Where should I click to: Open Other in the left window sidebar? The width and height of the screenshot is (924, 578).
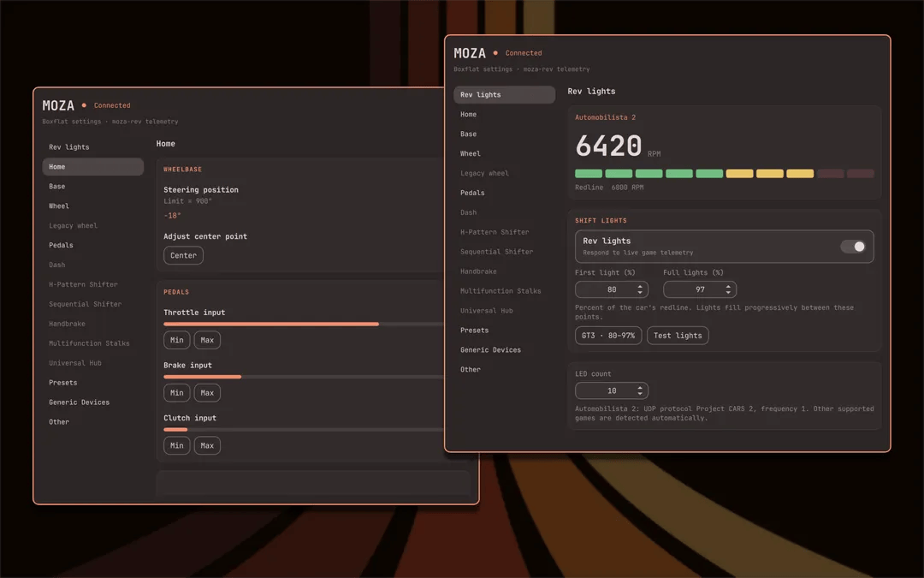click(x=93, y=421)
